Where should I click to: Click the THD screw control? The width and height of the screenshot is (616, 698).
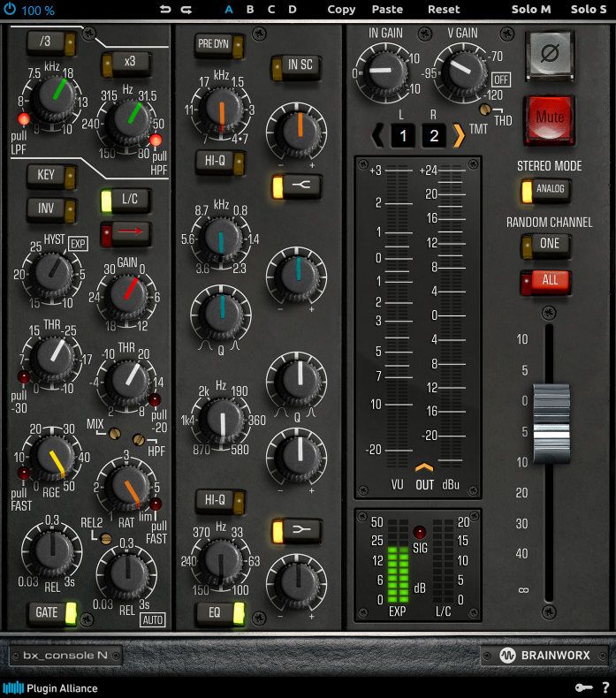pos(484,109)
